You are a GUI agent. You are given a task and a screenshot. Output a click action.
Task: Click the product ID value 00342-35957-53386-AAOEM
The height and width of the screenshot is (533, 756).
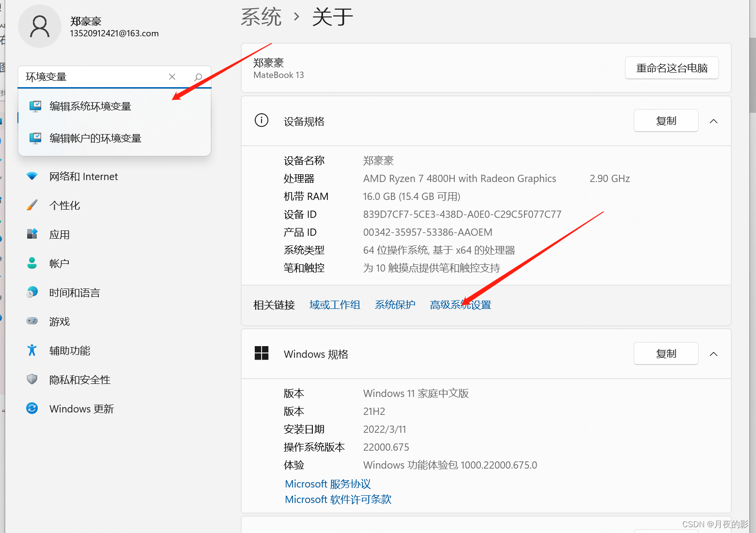(428, 232)
